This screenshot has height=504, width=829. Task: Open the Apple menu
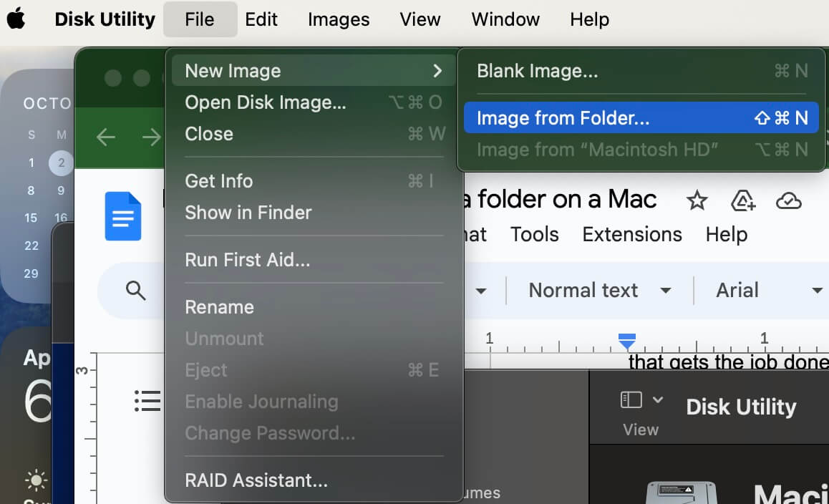coord(16,19)
